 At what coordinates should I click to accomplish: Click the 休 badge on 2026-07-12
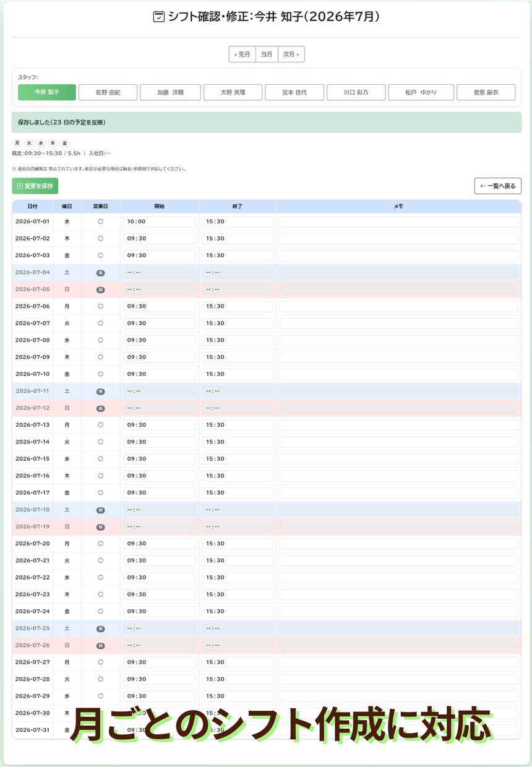(x=100, y=408)
